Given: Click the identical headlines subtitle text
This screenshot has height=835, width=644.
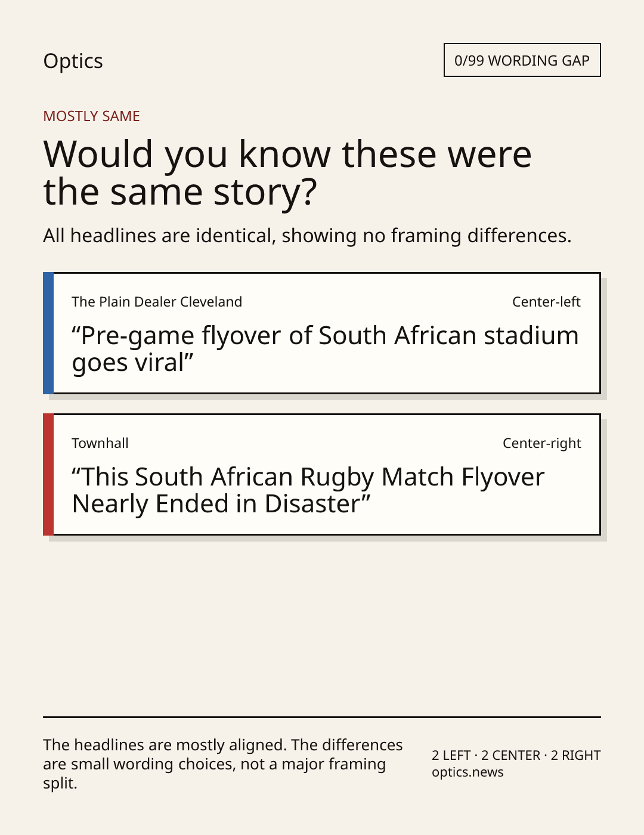Looking at the screenshot, I should tap(307, 236).
